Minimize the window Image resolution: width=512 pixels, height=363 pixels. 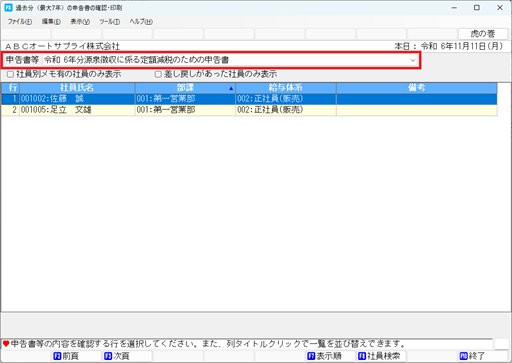pos(454,8)
